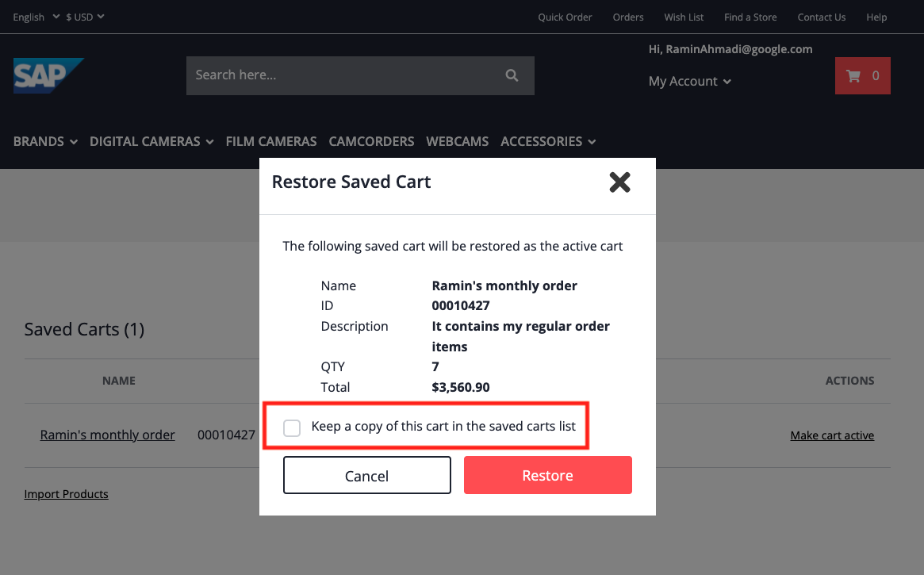The height and width of the screenshot is (575, 924).
Task: Open the shopping cart icon
Action: pos(862,75)
